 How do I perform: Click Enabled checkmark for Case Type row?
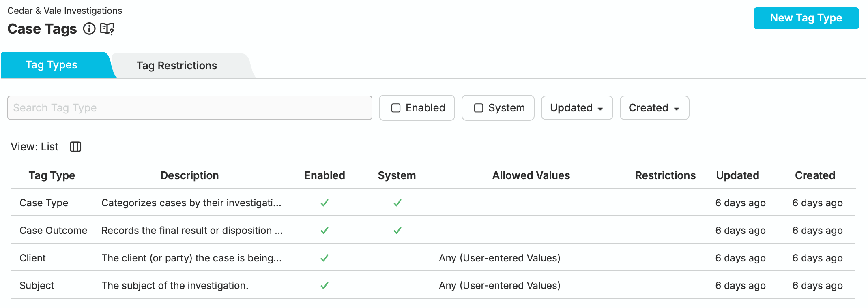324,203
